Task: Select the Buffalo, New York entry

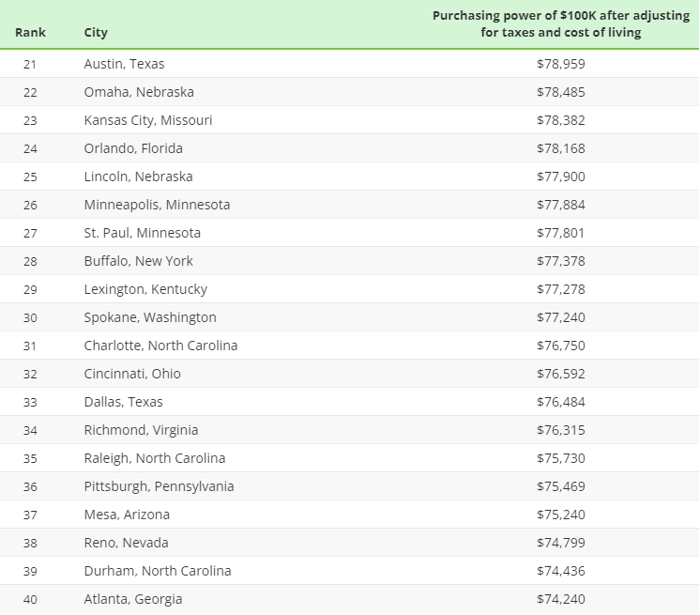Action: coord(138,261)
